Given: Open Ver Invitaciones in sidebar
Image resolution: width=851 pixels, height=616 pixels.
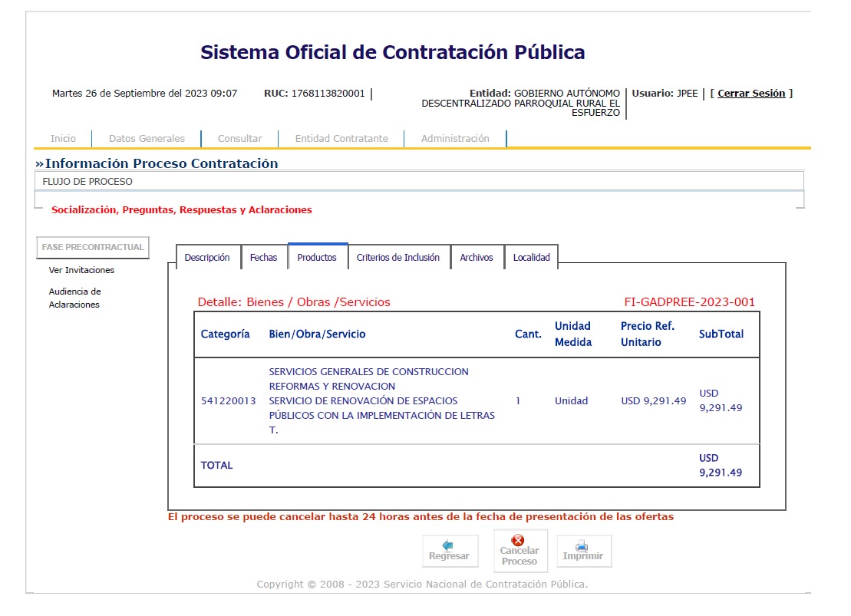Looking at the screenshot, I should pyautogui.click(x=81, y=270).
